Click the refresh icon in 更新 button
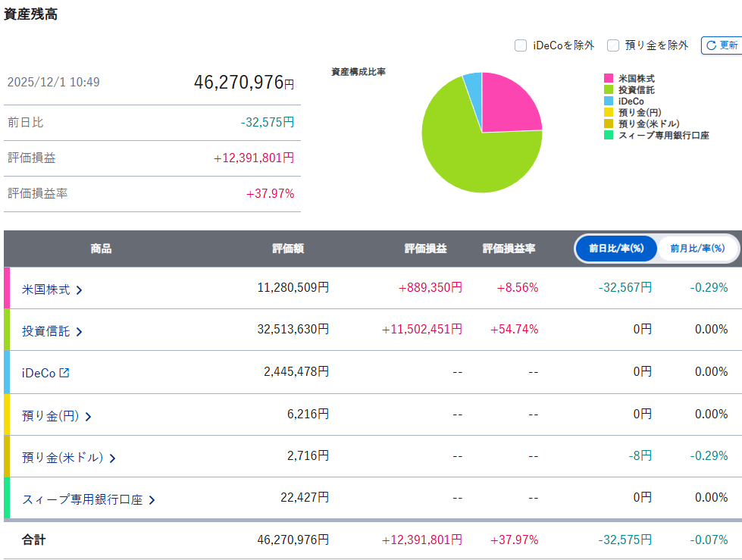 (711, 45)
